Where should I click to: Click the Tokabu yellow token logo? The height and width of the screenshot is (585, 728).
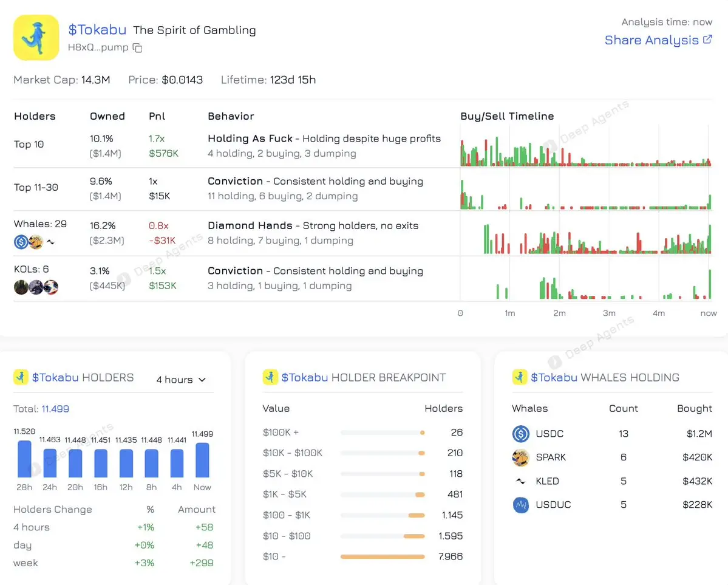click(36, 38)
